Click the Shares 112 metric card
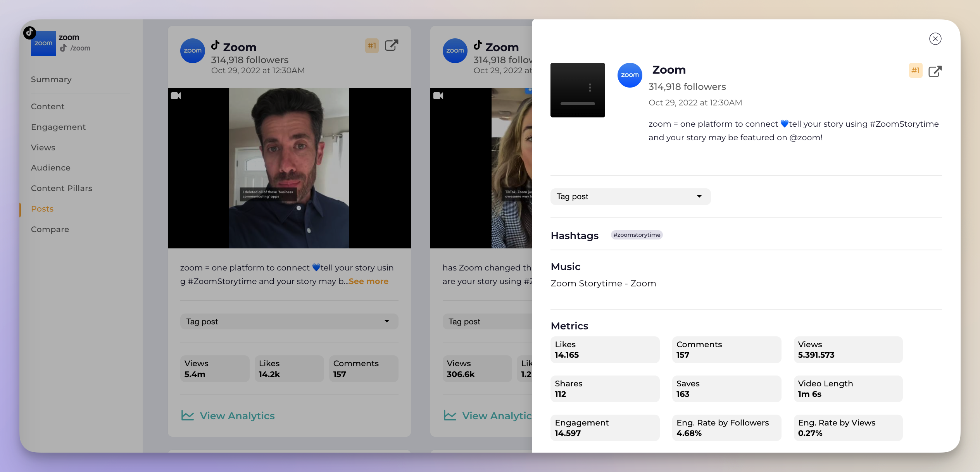 point(605,389)
